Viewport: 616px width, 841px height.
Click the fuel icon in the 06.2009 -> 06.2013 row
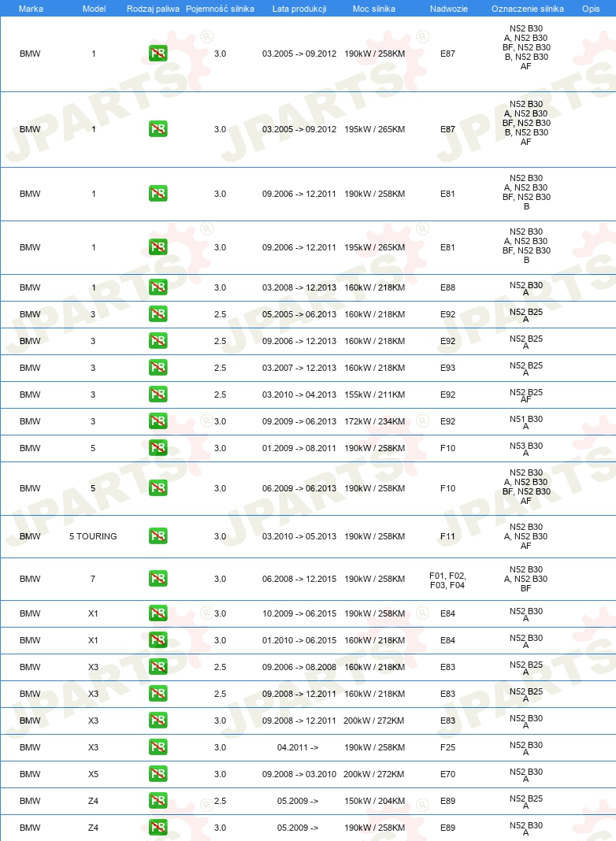coord(158,488)
